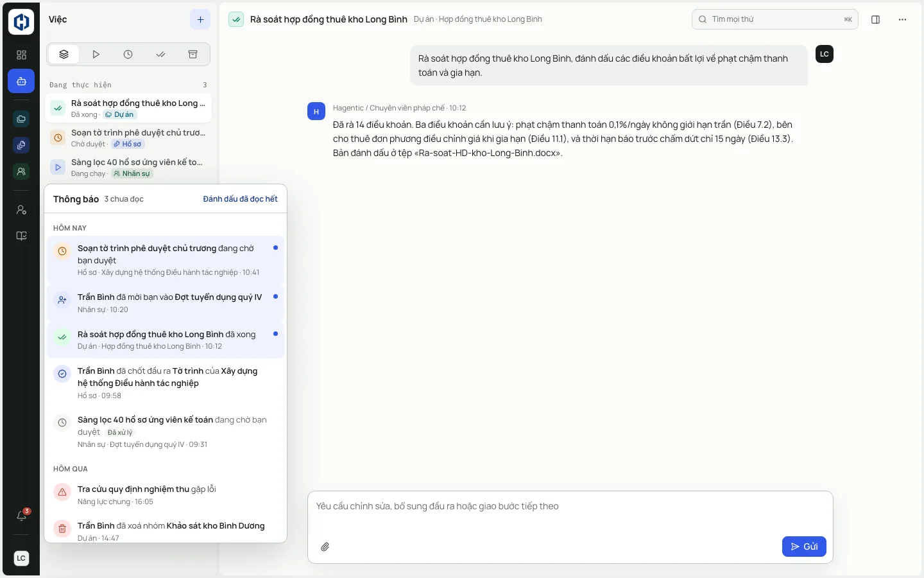Select the all-tasks layers filter tab

tap(64, 55)
